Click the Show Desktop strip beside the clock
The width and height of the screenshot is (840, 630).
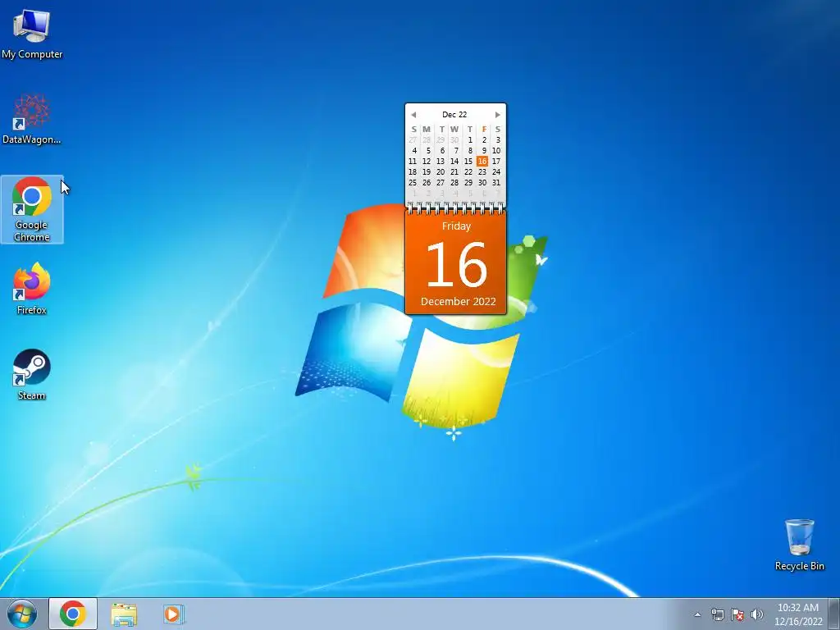[834, 614]
